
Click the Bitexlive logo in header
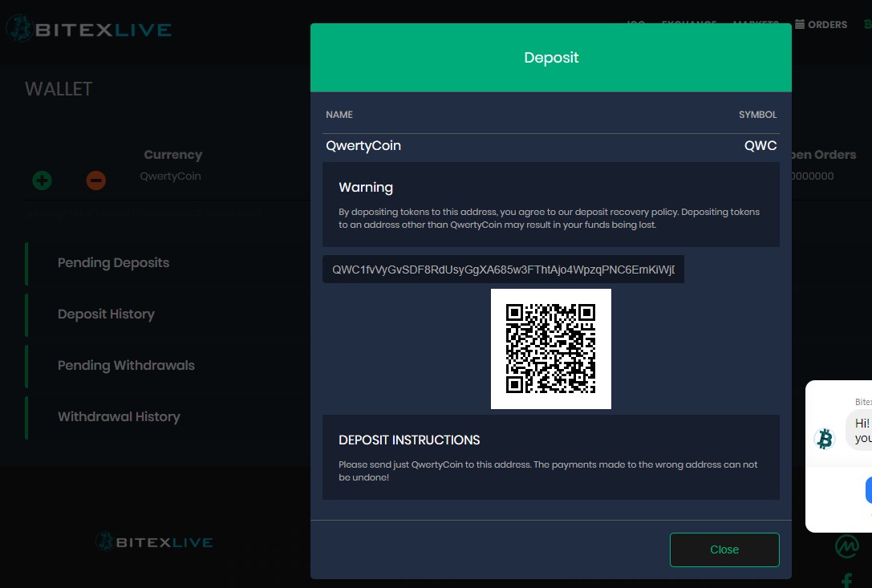pyautogui.click(x=89, y=28)
